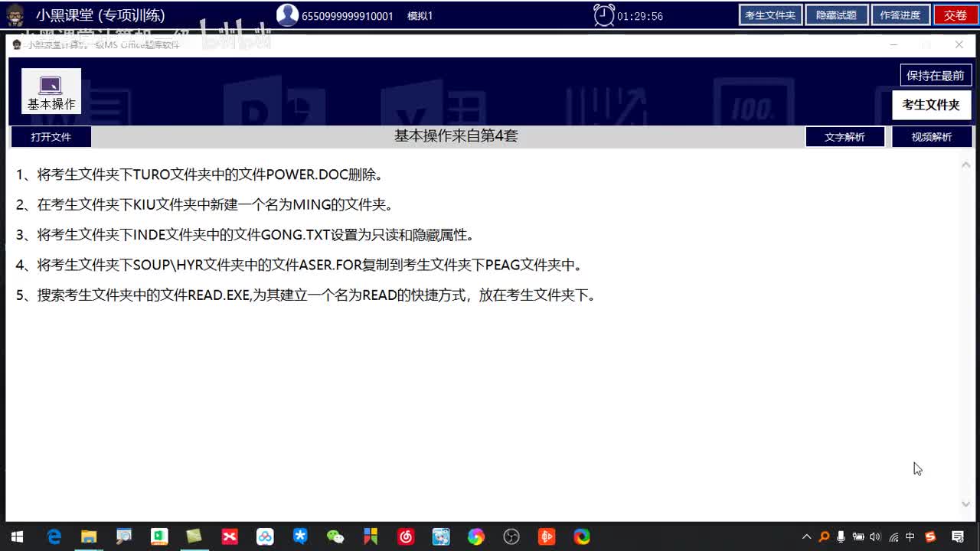Open the colorful bookmark app in the taskbar
Screen dimensions: 980x551
pyautogui.click(x=371, y=536)
